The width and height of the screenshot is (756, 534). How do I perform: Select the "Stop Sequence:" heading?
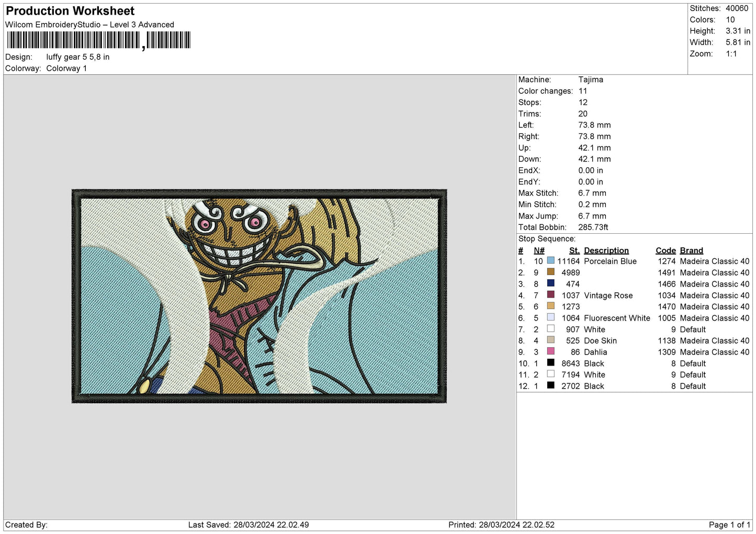[x=547, y=239]
